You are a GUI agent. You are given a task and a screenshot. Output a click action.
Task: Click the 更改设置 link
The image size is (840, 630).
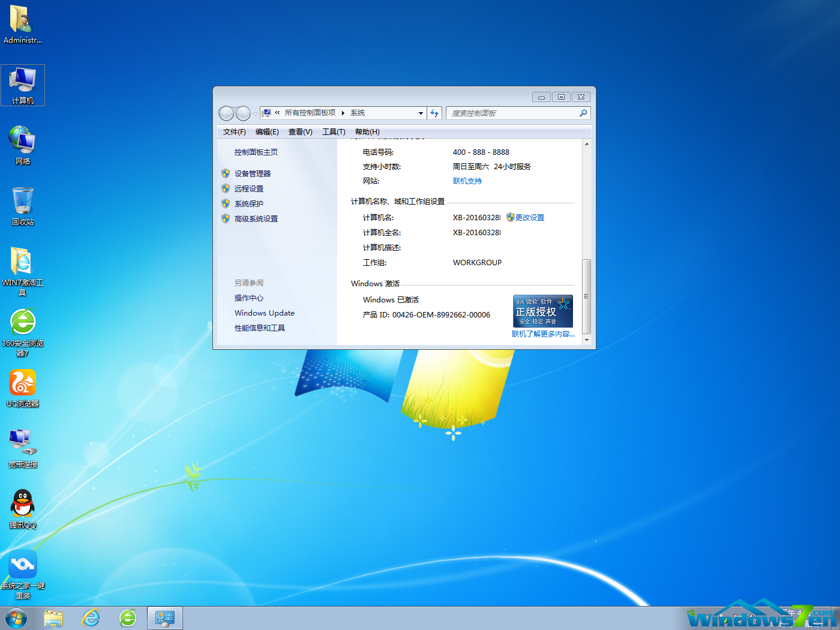point(530,218)
